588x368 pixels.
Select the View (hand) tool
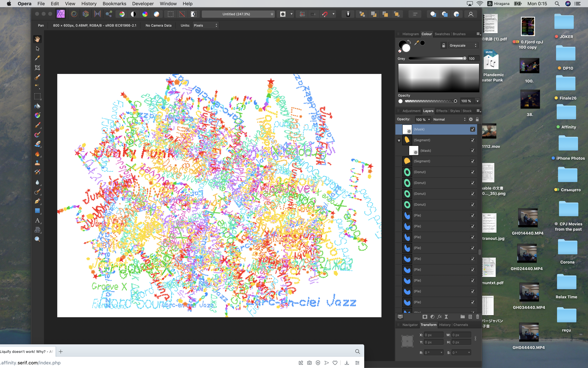(x=37, y=39)
